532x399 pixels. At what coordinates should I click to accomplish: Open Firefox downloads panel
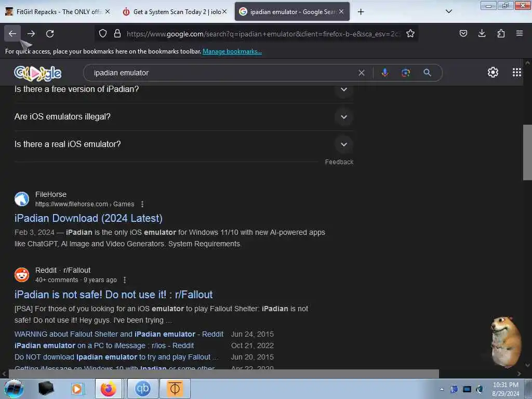coord(482,33)
